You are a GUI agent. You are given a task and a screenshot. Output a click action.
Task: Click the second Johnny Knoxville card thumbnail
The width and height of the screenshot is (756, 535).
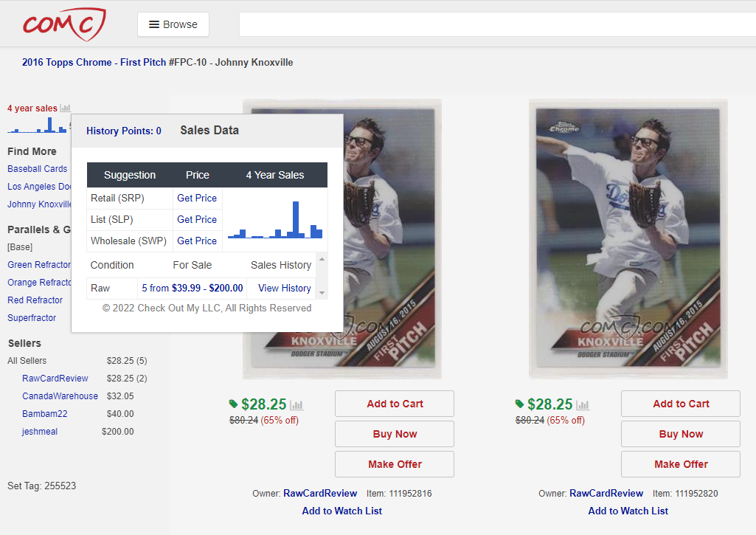(628, 238)
